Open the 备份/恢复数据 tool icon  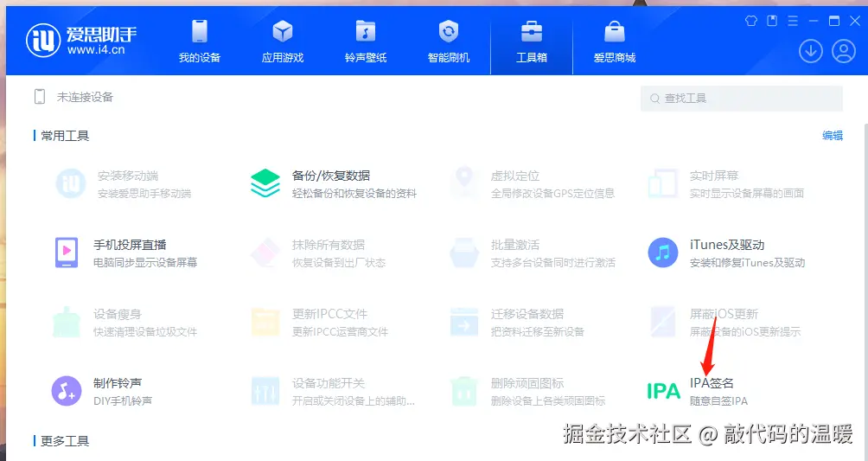(265, 183)
